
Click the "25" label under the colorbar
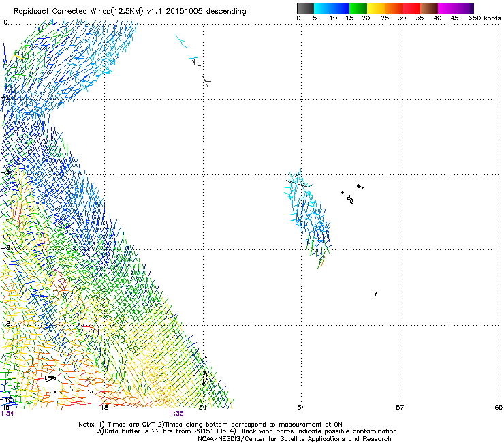[385, 18]
